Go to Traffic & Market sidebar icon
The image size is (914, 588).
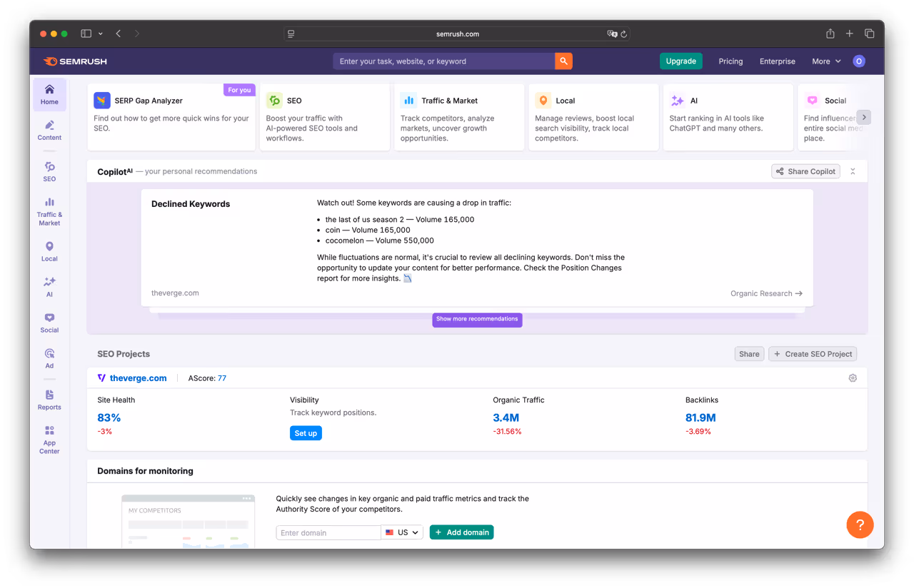(49, 211)
